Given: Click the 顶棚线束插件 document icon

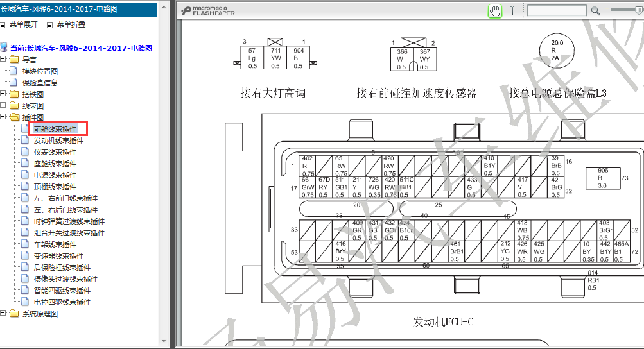Looking at the screenshot, I should 24,186.
